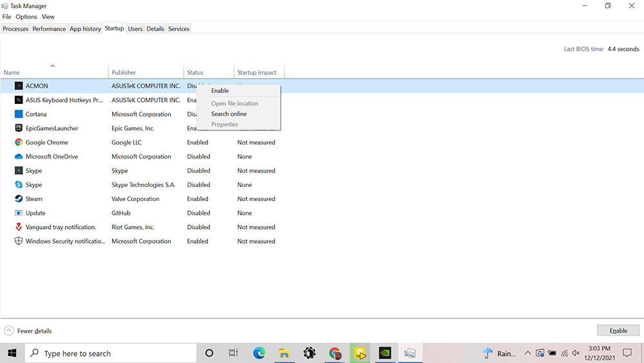Click Task Manager taskbar icon
Image resolution: width=644 pixels, height=363 pixels.
pos(410,353)
